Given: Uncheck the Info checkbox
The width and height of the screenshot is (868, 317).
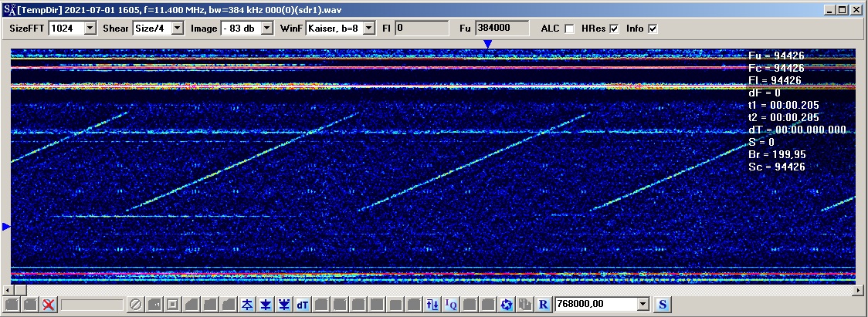Looking at the screenshot, I should (x=653, y=29).
